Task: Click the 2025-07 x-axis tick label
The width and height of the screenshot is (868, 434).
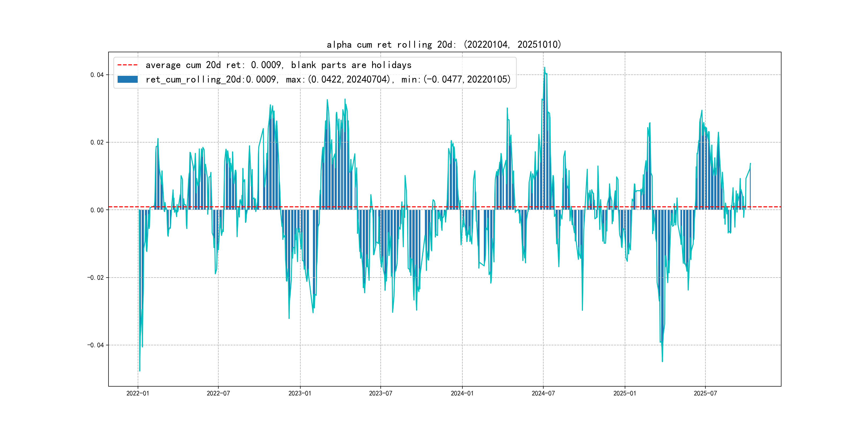Action: 705,393
